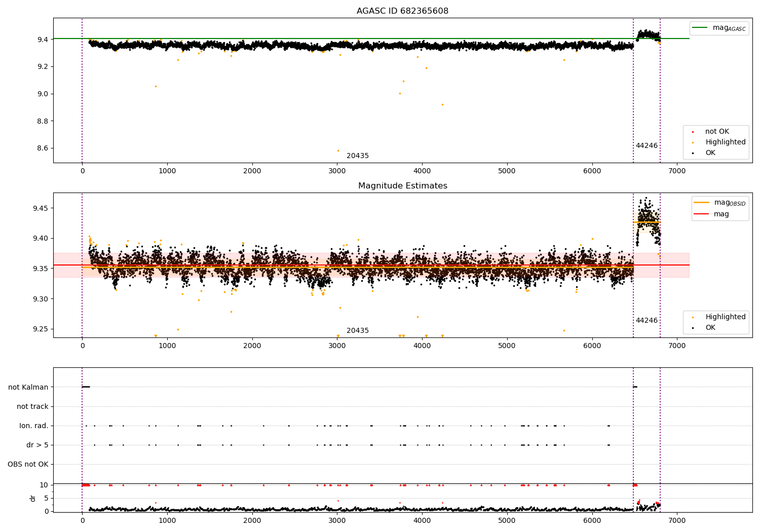Select the green mag AGASC legend line
This screenshot has height=532, width=760.
700,28
